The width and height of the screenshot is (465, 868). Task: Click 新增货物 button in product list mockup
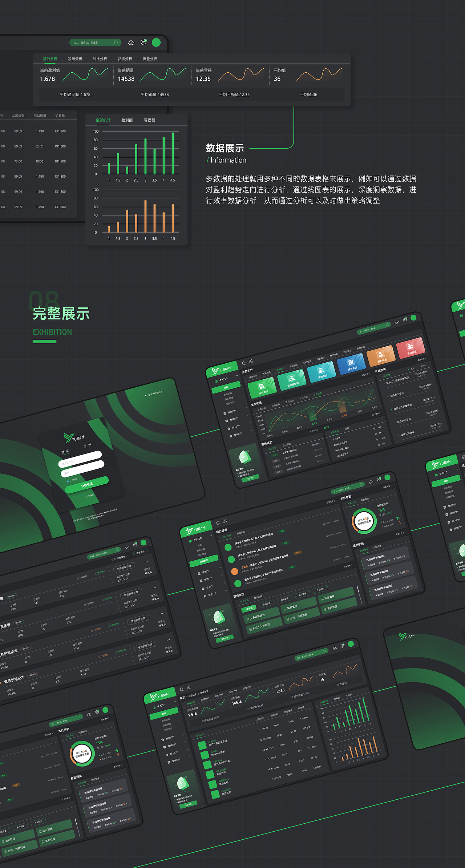pyautogui.click(x=140, y=552)
